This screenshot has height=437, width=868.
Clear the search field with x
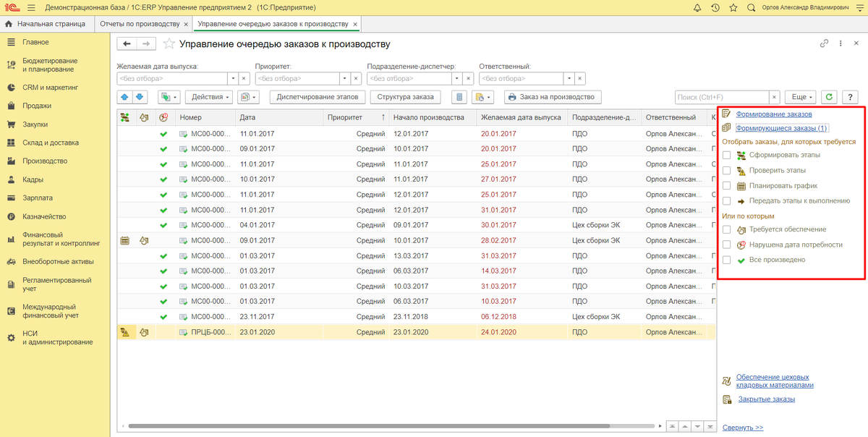click(x=775, y=97)
